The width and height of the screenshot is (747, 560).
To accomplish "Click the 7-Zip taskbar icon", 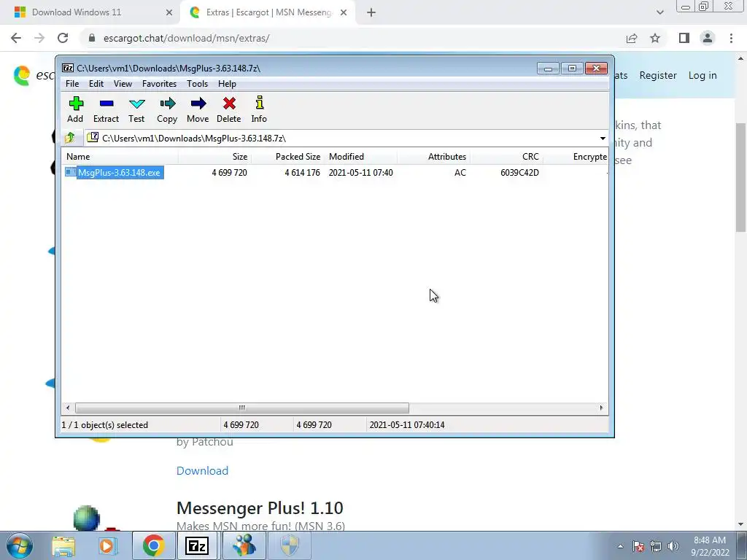I will (197, 545).
